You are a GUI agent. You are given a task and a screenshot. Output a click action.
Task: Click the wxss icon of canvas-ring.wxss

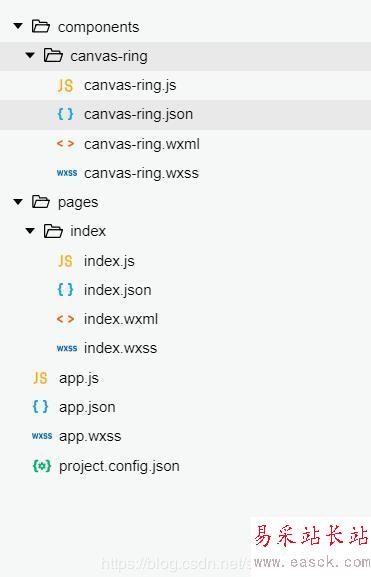[x=67, y=173]
